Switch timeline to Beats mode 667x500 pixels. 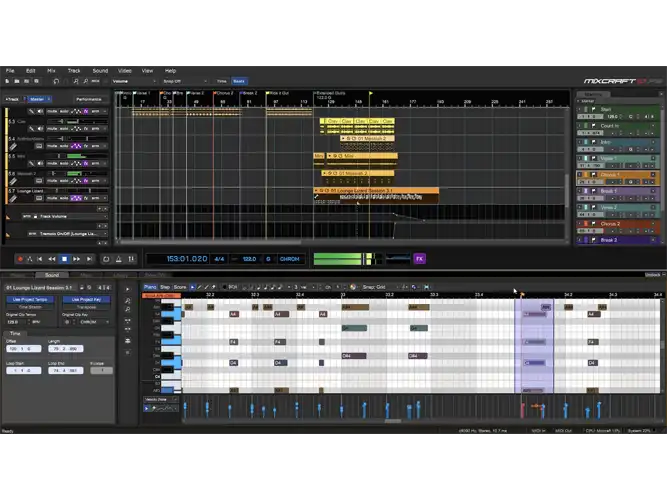coord(239,81)
